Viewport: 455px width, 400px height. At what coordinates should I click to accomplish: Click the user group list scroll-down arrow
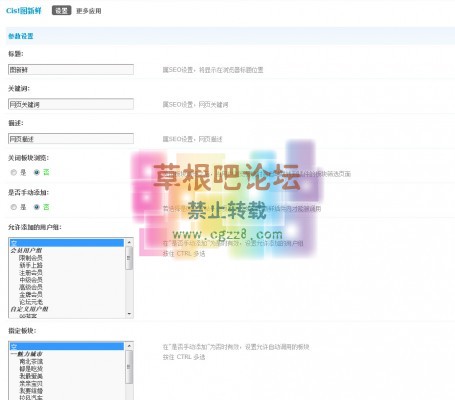[129, 314]
